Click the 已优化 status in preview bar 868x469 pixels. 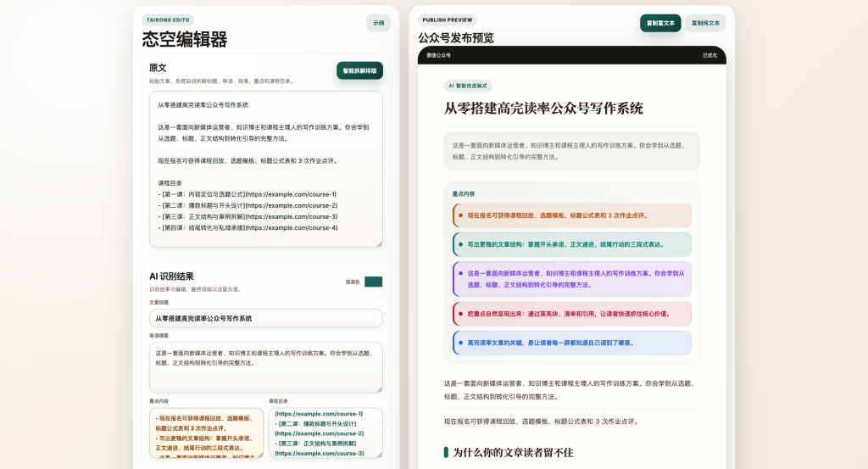coord(709,55)
